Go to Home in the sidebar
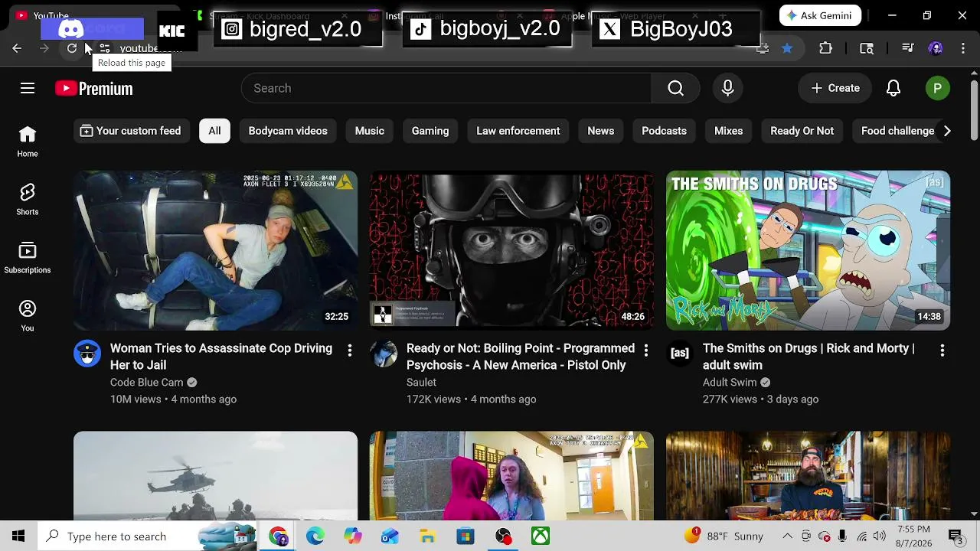The height and width of the screenshot is (551, 980). click(x=28, y=142)
